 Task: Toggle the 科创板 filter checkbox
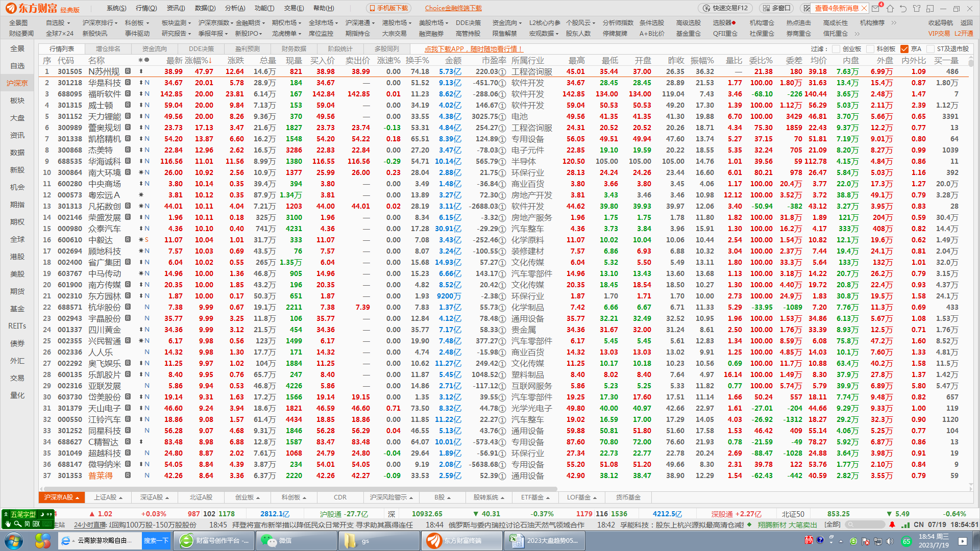click(x=870, y=49)
